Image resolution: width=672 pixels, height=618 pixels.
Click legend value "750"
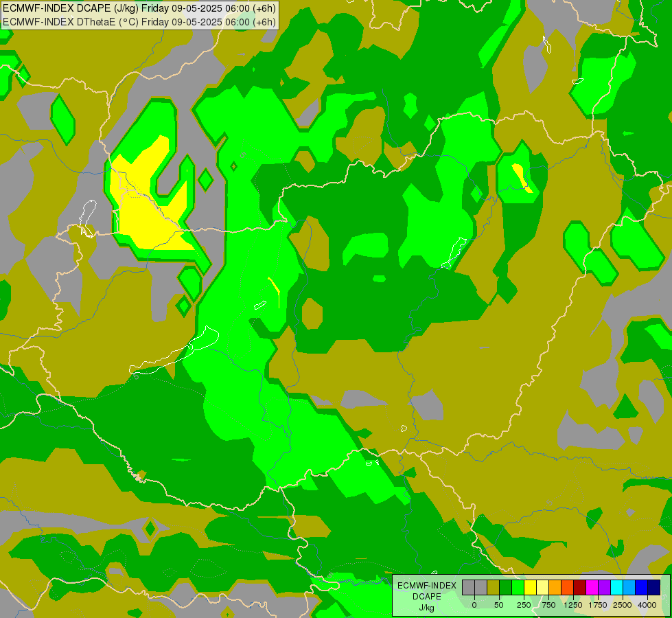pos(549,605)
